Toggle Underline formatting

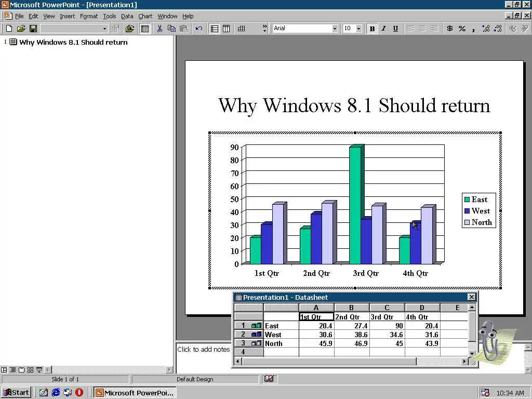[x=395, y=29]
